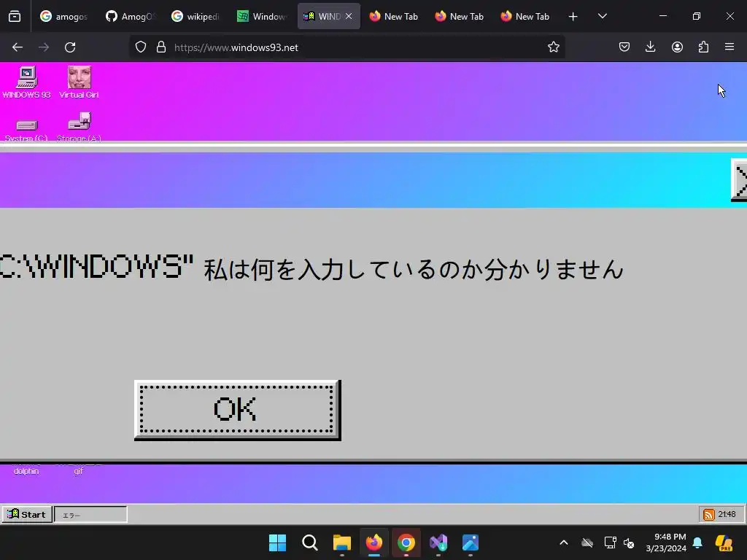Open Windows taskbar Search
This screenshot has width=747, height=560.
(x=309, y=542)
